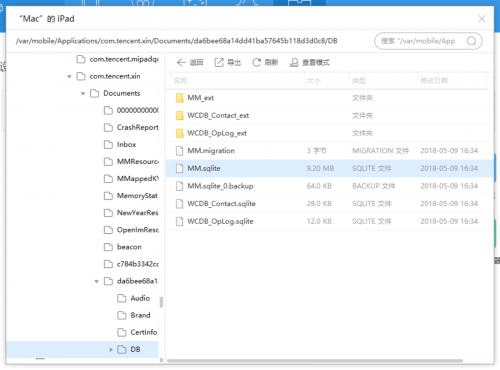Sort by the 修改日期 date column header
The height and width of the screenshot is (370, 500).
434,80
